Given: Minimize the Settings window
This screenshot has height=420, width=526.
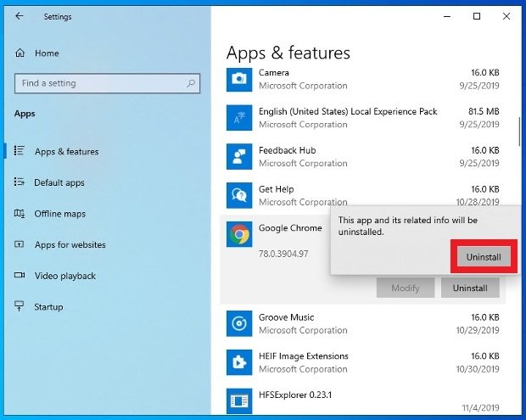Looking at the screenshot, I should point(447,16).
